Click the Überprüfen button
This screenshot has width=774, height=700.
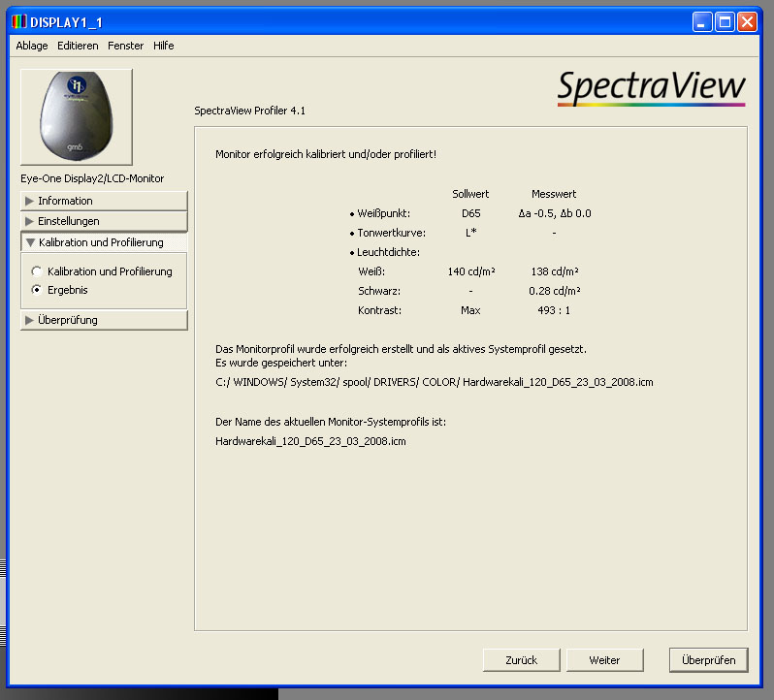click(x=708, y=660)
